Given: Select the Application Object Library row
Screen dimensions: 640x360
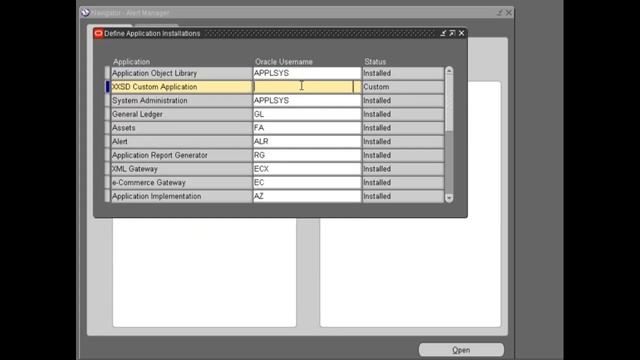Looking at the screenshot, I should [x=182, y=73].
